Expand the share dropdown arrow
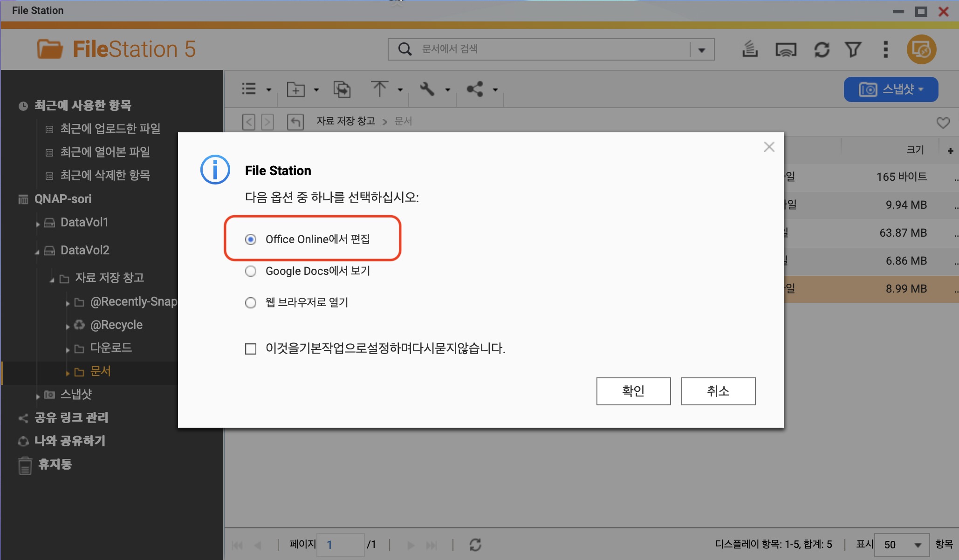The width and height of the screenshot is (959, 560). pyautogui.click(x=495, y=89)
